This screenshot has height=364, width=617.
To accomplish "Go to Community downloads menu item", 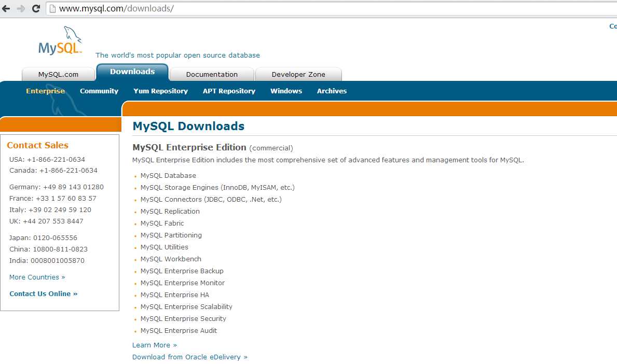I will coord(99,91).
